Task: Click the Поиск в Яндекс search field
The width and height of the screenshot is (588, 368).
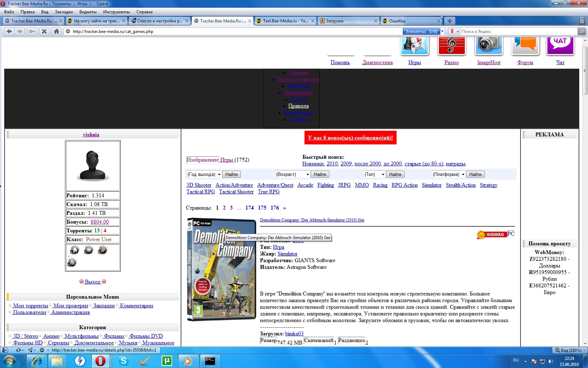Action: (x=518, y=31)
